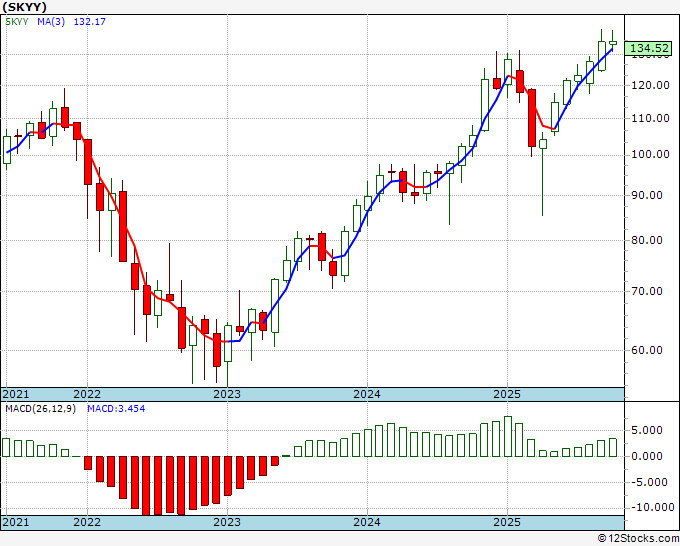Click 2023 on the MACD panel time axis
Screen dimensions: 680x546
227,522
